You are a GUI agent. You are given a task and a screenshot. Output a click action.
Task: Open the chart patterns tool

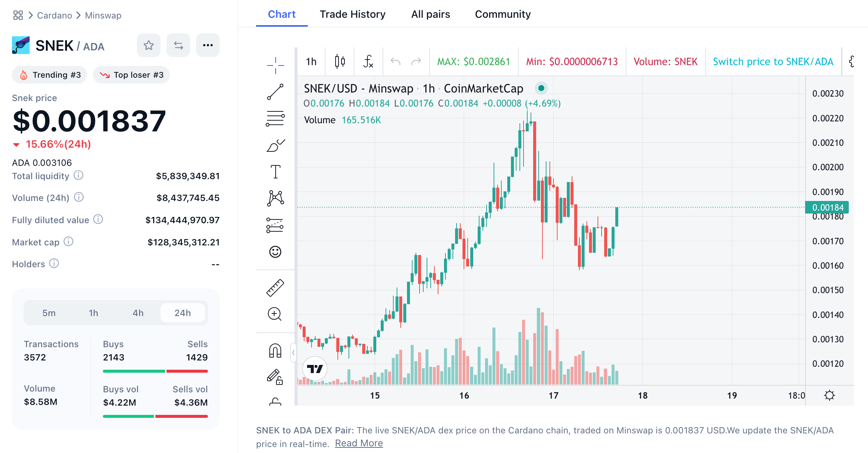click(x=275, y=198)
